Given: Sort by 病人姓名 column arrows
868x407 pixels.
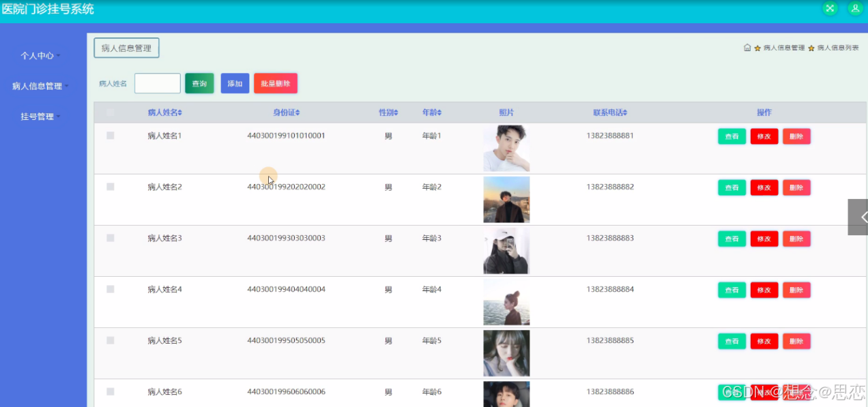Looking at the screenshot, I should (x=179, y=112).
